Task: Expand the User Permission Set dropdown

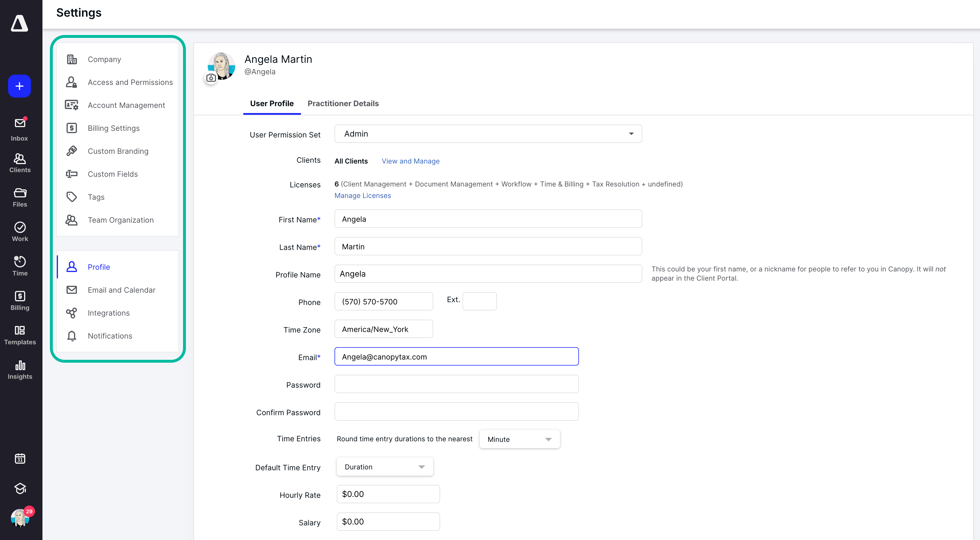Action: 488,134
